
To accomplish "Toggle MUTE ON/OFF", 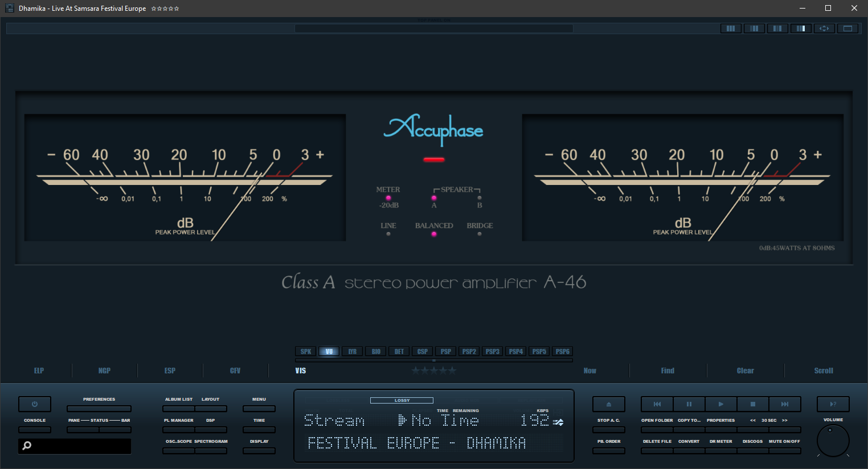I will coord(785,451).
